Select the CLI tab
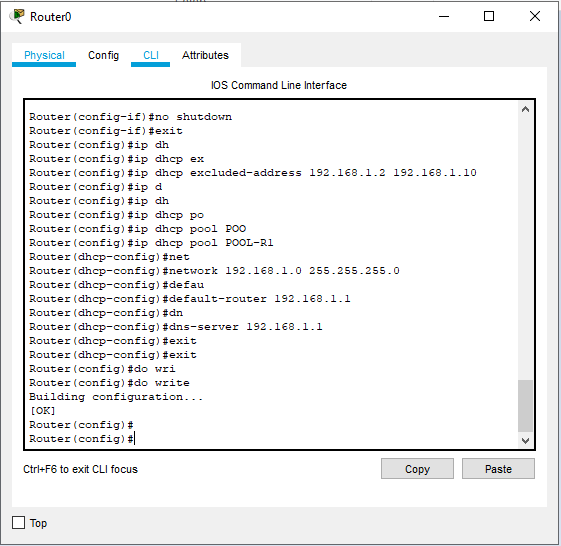The width and height of the screenshot is (561, 546). pyautogui.click(x=151, y=55)
